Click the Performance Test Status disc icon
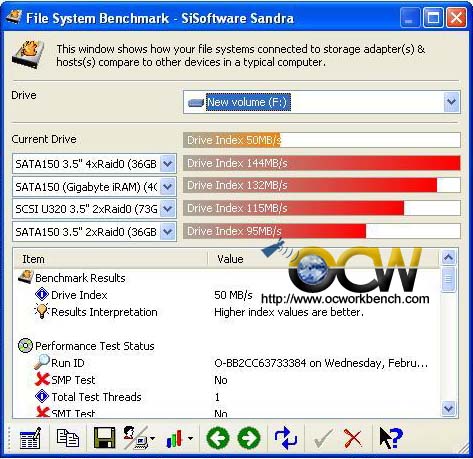Screen dimensions: 473x459 (x=25, y=346)
